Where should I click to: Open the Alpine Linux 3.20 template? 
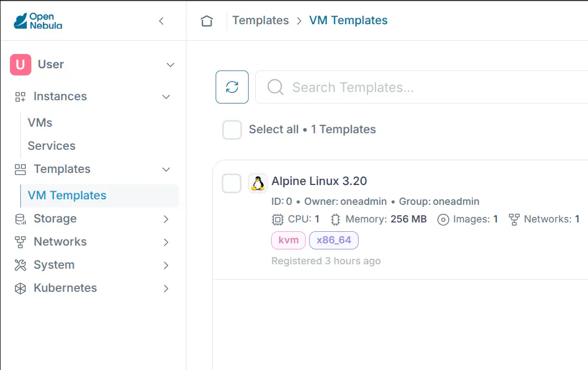tap(319, 181)
